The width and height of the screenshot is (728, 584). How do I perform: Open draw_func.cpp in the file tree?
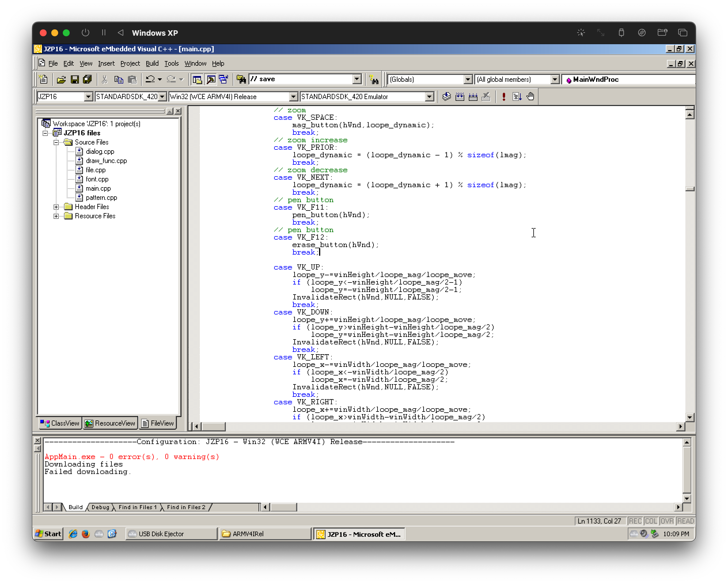(106, 161)
